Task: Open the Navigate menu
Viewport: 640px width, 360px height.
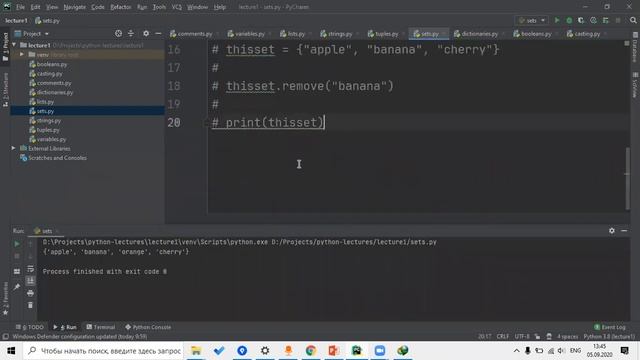Action: [75, 7]
